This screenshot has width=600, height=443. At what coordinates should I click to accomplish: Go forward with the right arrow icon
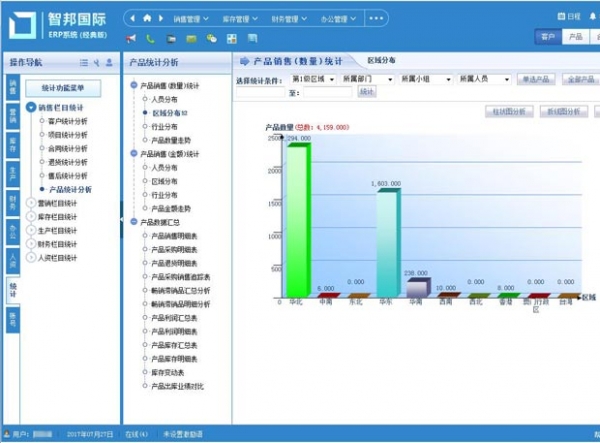point(161,18)
